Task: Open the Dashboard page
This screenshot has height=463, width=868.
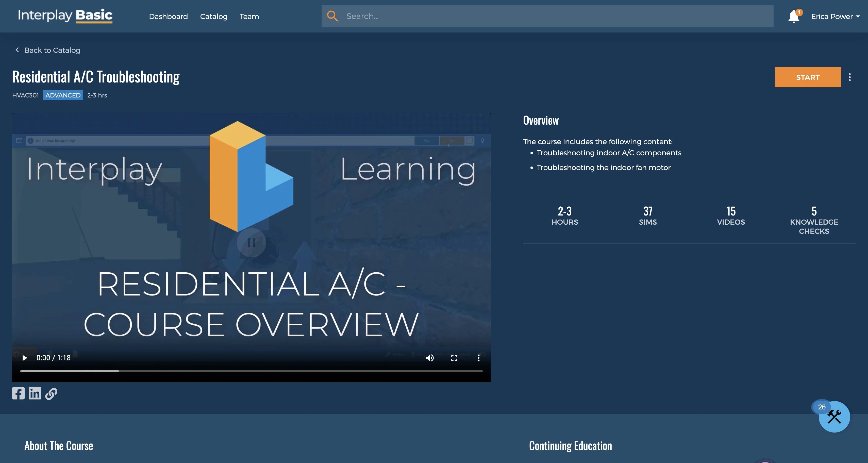Action: pos(168,16)
